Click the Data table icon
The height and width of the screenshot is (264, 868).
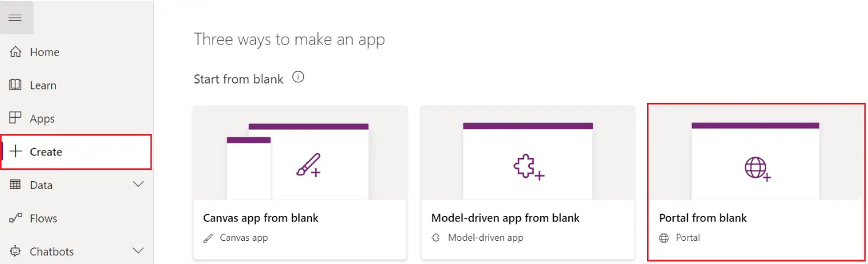click(x=16, y=185)
